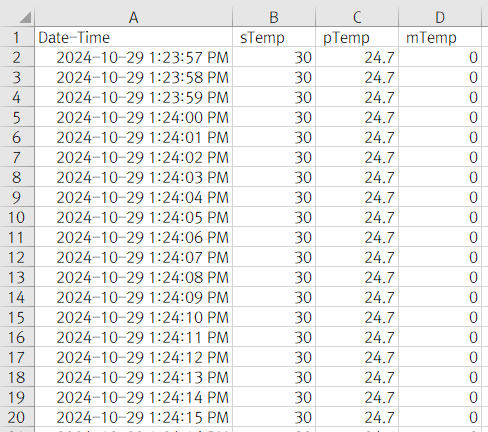The height and width of the screenshot is (432, 488).
Task: Select cell with 1:23:57 PM timestamp
Action: tap(133, 57)
